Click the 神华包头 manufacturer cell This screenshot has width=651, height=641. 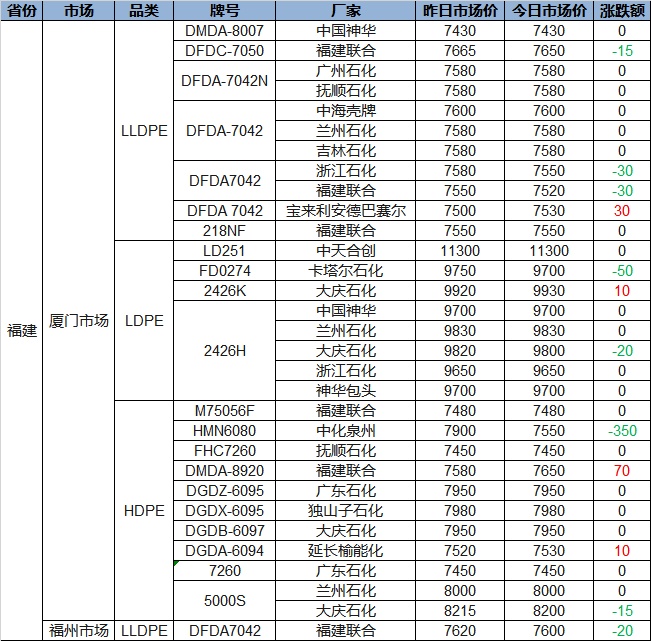point(345,391)
